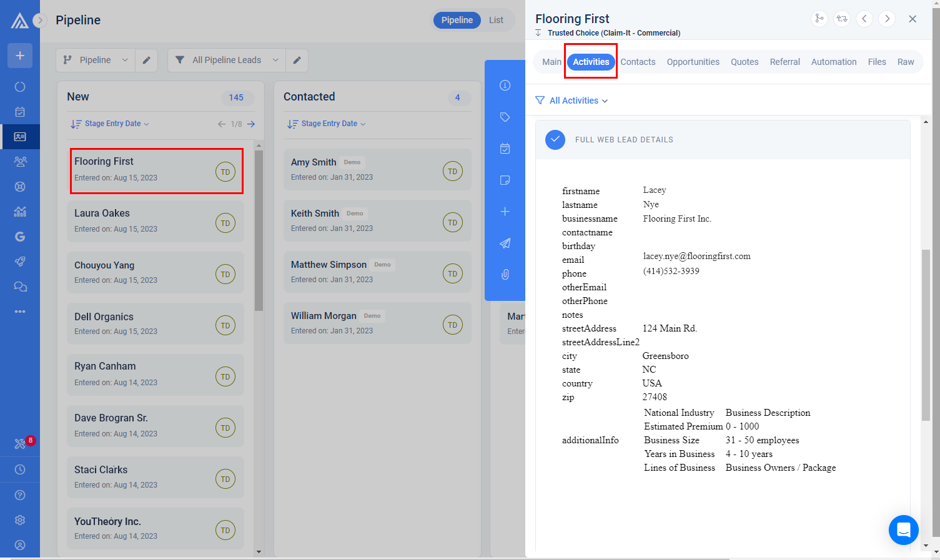
Task: Open the help question mark icon
Action: 20,495
